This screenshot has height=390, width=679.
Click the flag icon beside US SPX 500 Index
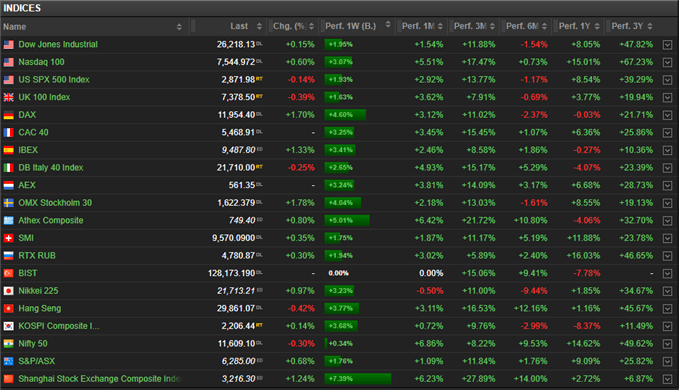(9, 80)
